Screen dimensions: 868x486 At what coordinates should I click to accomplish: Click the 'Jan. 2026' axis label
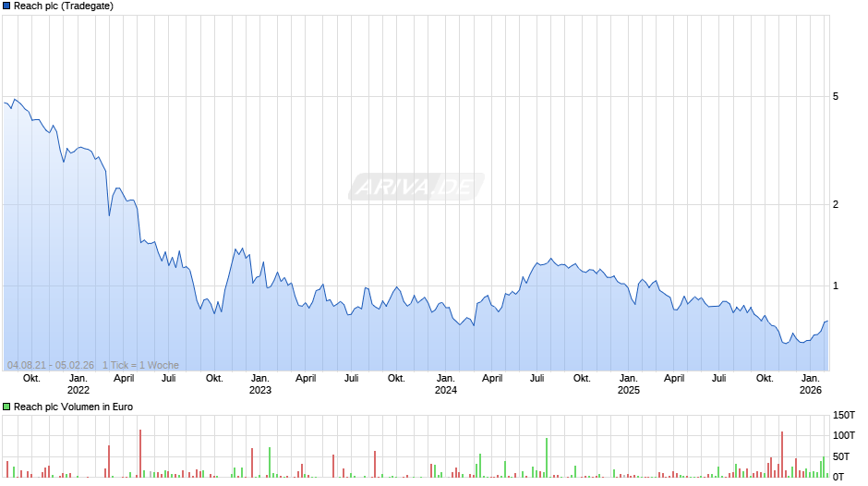(811, 384)
